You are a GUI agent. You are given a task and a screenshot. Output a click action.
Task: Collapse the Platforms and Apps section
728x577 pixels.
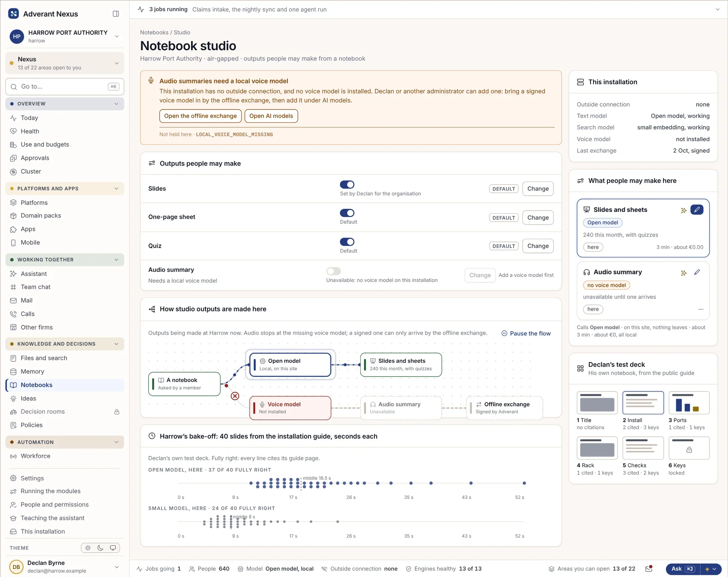pos(65,188)
